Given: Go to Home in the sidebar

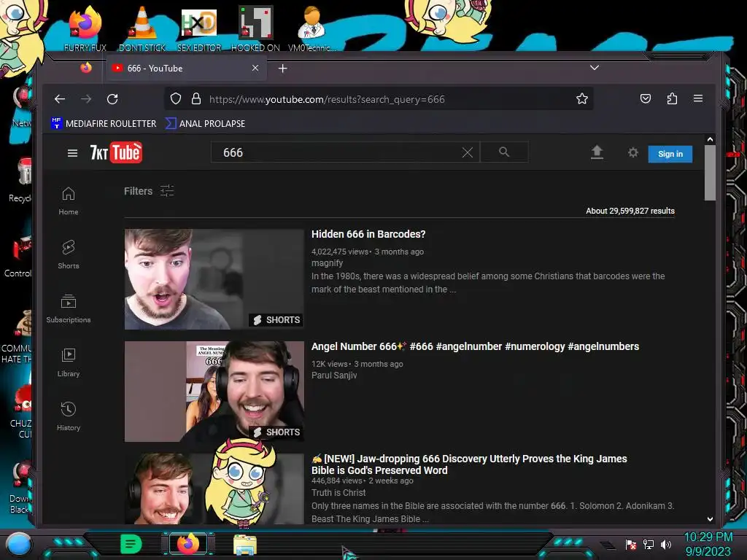Looking at the screenshot, I should coord(69,201).
